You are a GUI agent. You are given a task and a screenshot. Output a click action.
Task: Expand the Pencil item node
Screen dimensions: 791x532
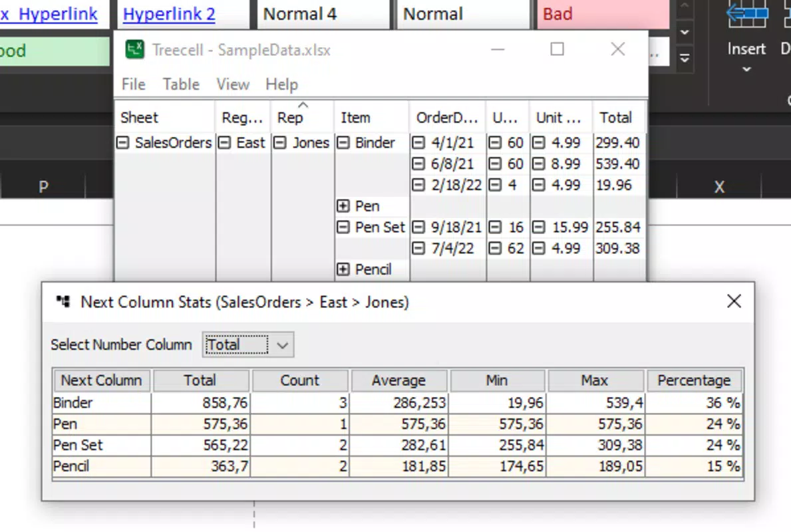point(343,269)
